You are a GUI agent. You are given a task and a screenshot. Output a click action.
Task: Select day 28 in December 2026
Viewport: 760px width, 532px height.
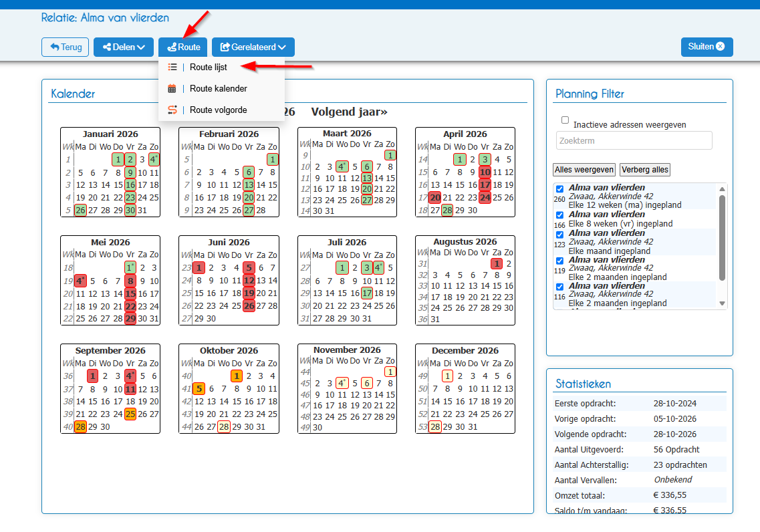coord(435,427)
